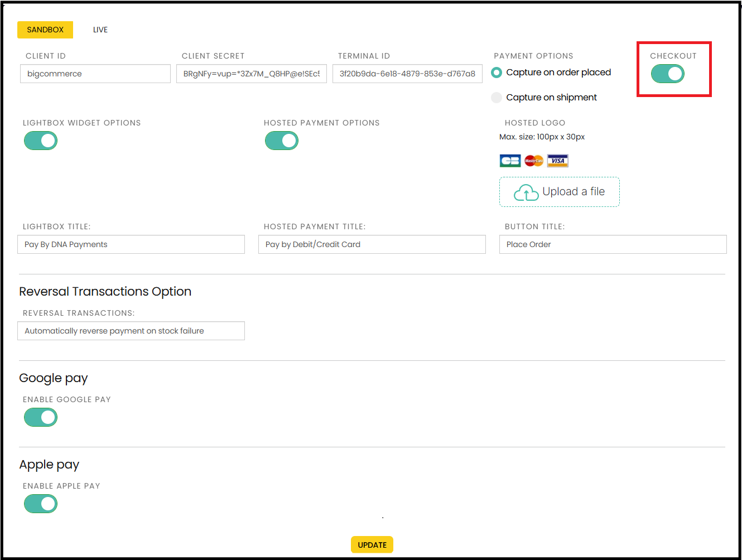Switch off Enable Apple Pay toggle
The width and height of the screenshot is (742, 560).
click(41, 504)
